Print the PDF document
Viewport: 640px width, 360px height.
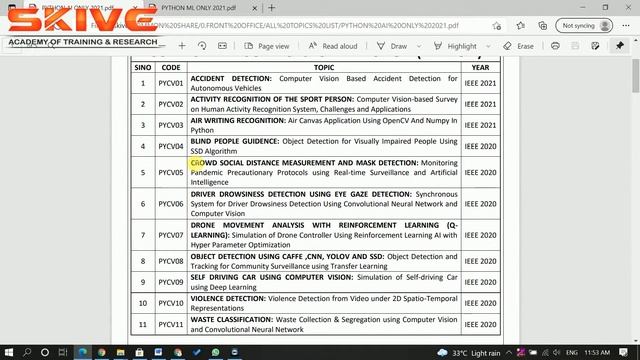click(555, 46)
